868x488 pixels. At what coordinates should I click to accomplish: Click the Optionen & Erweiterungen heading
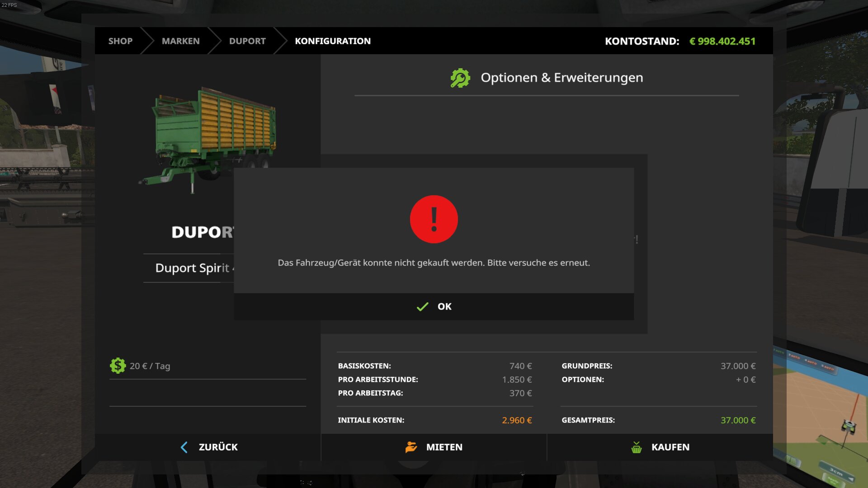tap(561, 78)
